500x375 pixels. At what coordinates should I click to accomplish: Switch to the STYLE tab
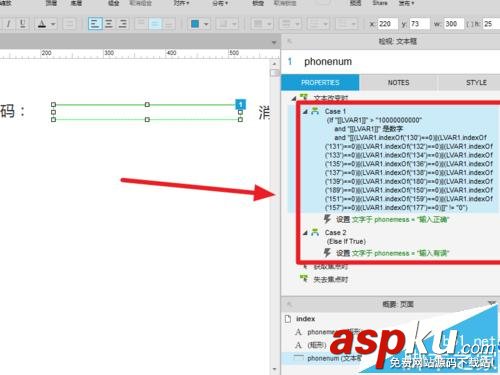[x=476, y=82]
